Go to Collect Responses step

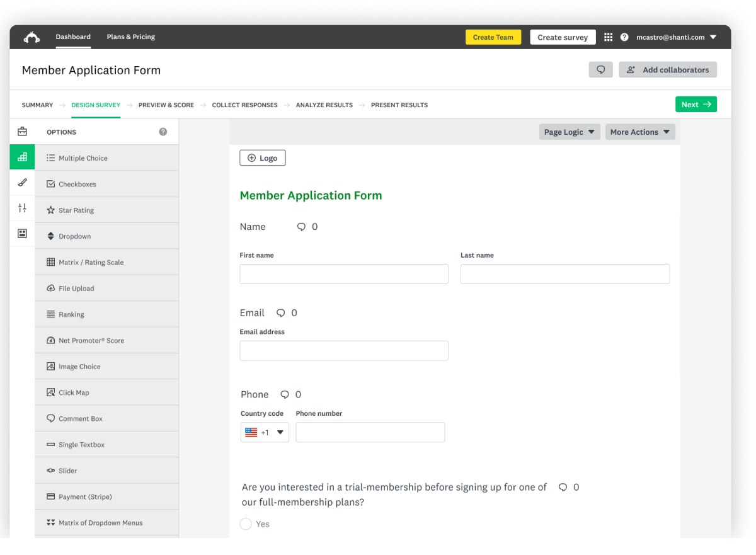(x=244, y=105)
